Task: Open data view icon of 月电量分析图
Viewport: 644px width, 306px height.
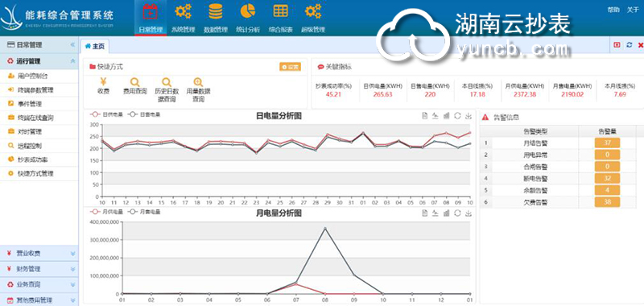Action: pos(425,213)
